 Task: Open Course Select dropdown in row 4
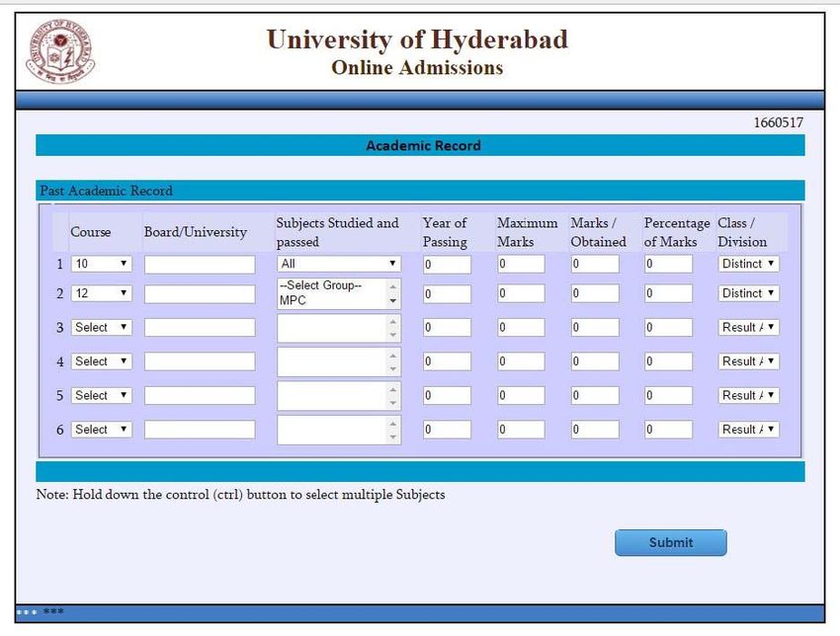tap(101, 361)
